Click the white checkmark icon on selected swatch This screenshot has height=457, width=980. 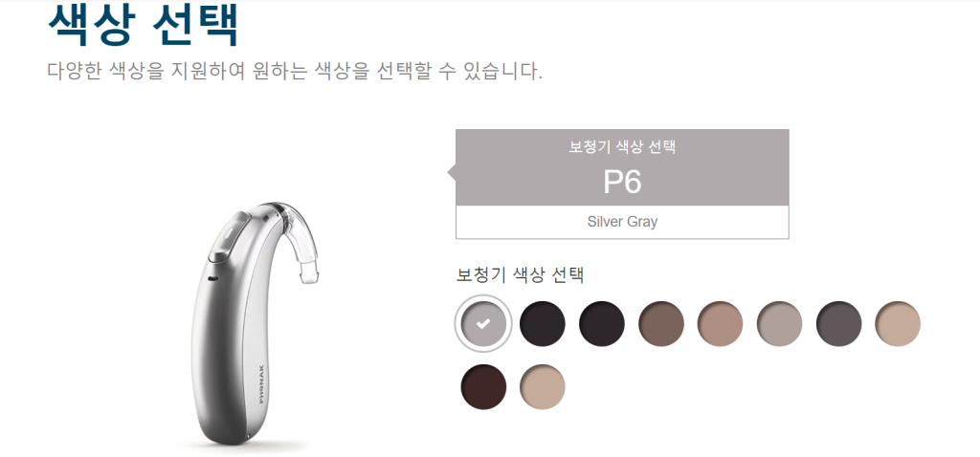(483, 324)
